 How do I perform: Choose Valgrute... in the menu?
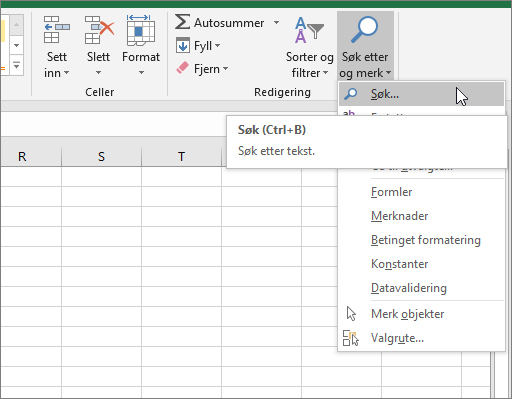[x=421, y=338]
